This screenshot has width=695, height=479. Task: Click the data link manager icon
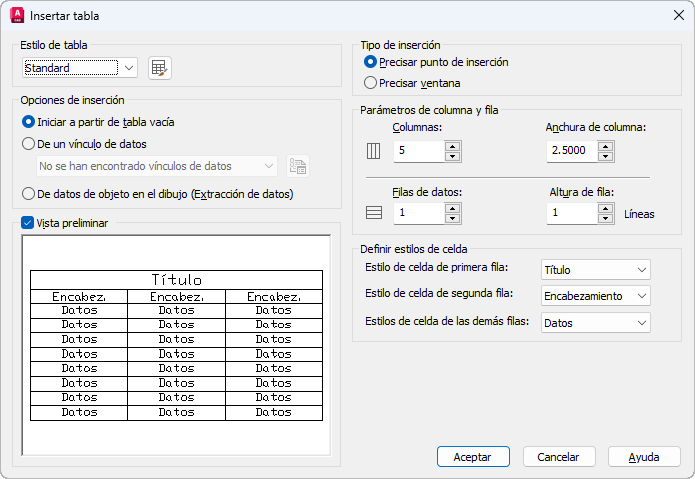click(x=297, y=166)
